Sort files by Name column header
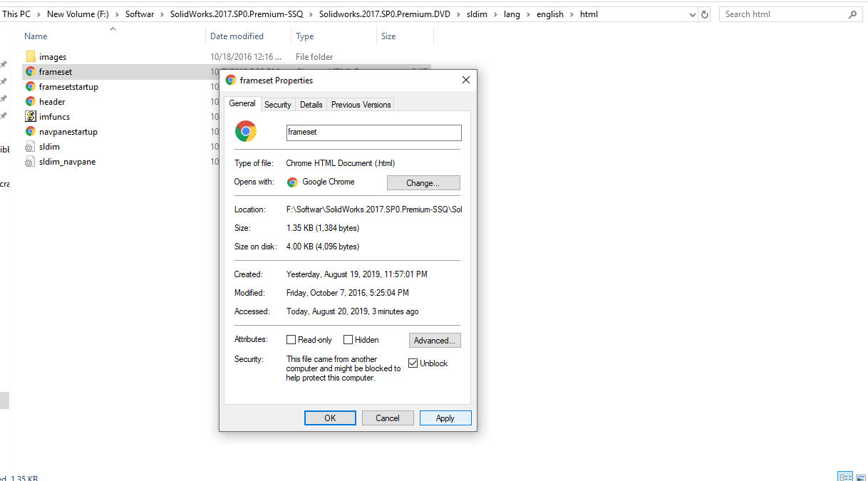Image resolution: width=868 pixels, height=481 pixels. click(x=36, y=36)
